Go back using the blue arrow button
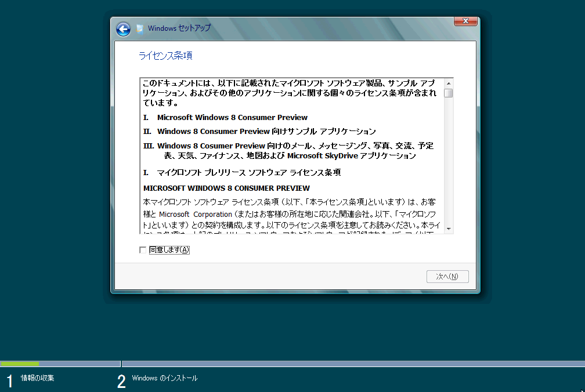Screen dimensions: 585x392 (x=123, y=29)
